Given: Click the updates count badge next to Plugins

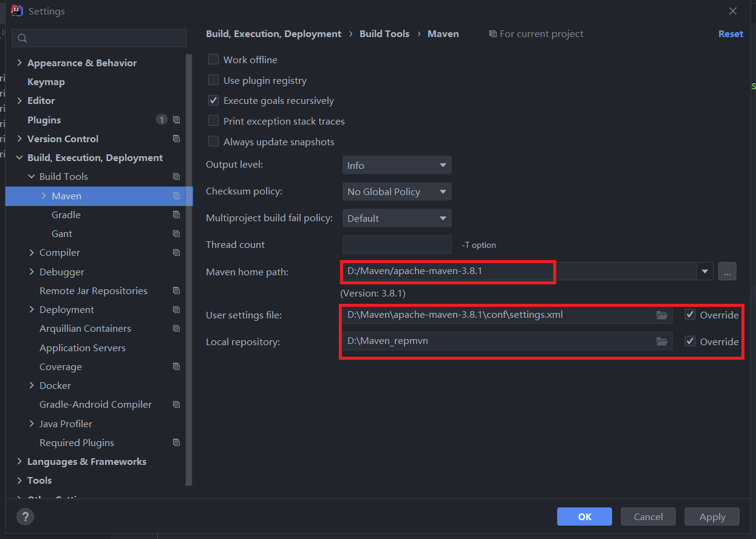Looking at the screenshot, I should tap(162, 120).
